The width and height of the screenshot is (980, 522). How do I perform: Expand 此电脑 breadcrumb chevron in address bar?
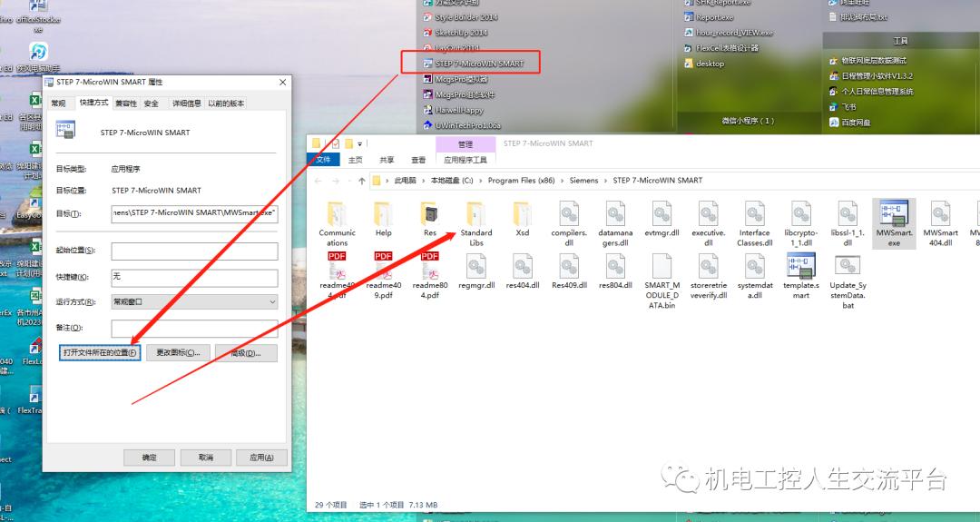tap(423, 181)
